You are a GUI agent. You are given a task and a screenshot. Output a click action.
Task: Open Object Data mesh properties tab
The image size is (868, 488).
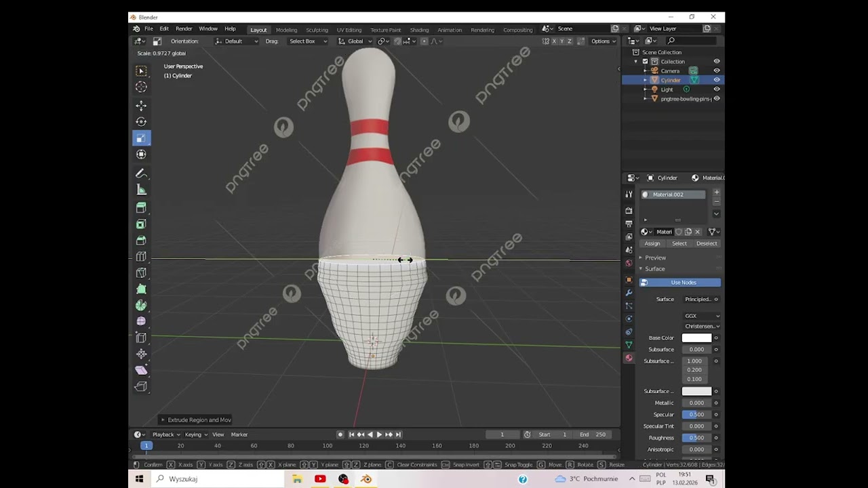click(x=629, y=345)
